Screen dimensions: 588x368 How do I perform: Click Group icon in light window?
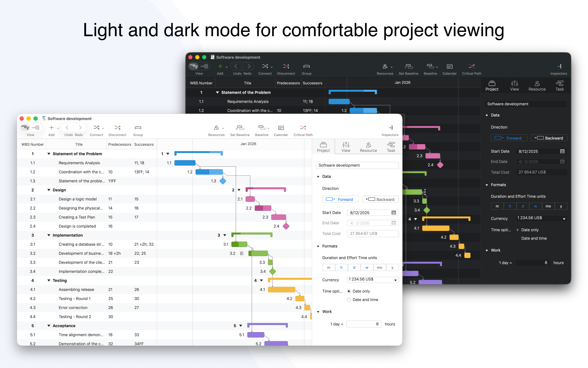click(x=138, y=128)
